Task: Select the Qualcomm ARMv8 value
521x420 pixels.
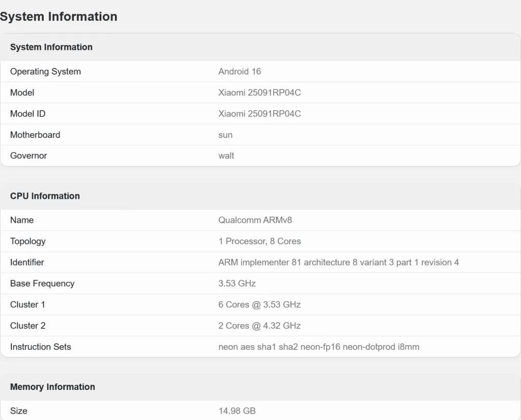Action: (255, 220)
